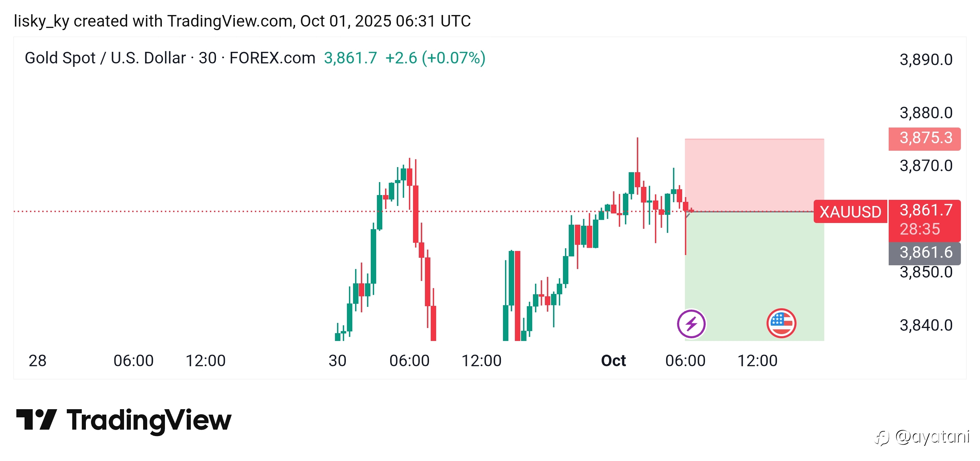The height and width of the screenshot is (461, 980).
Task: Click the US flag economic event icon
Action: [781, 324]
